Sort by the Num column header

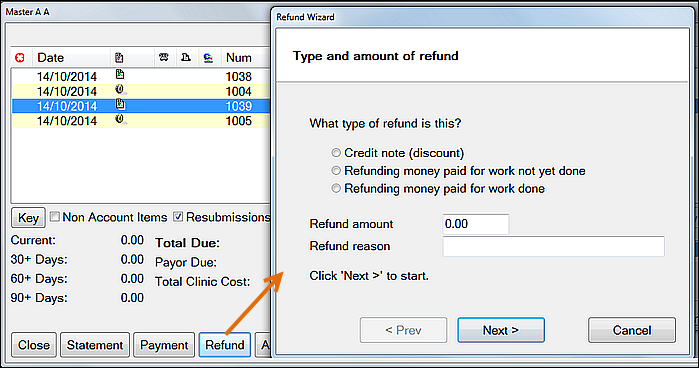coord(238,58)
